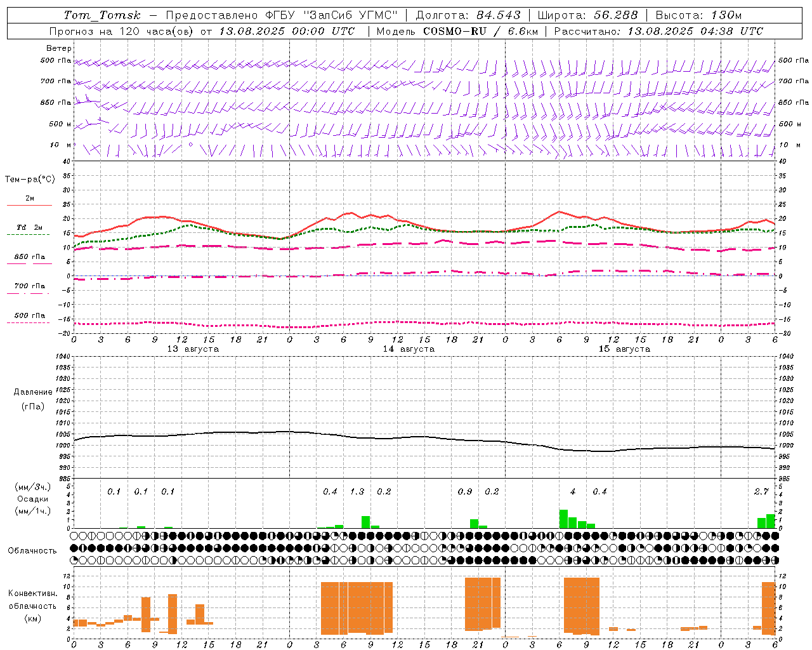Click the 850 гПа temperature legend entry
812x650 pixels.
coord(29,256)
